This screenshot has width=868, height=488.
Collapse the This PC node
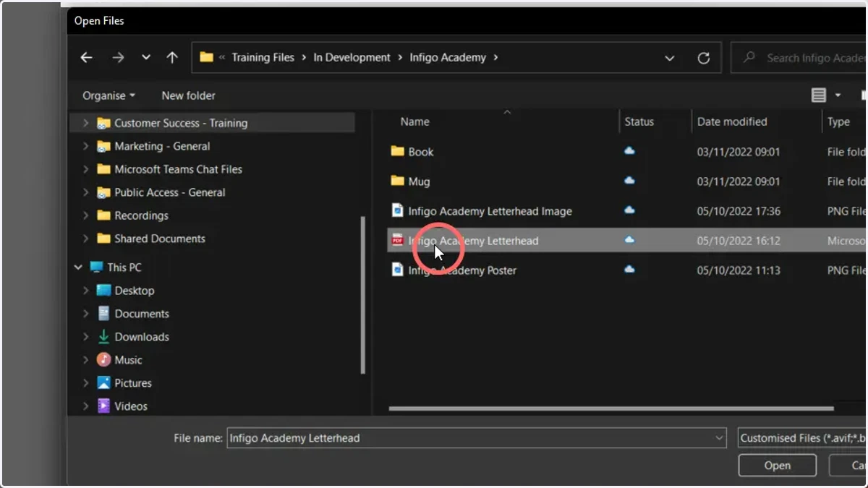pos(78,267)
